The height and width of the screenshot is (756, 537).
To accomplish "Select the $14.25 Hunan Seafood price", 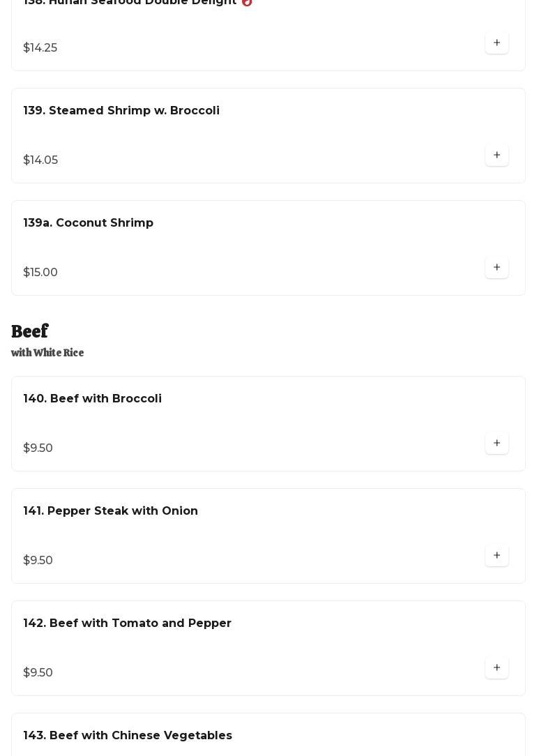I will [40, 47].
